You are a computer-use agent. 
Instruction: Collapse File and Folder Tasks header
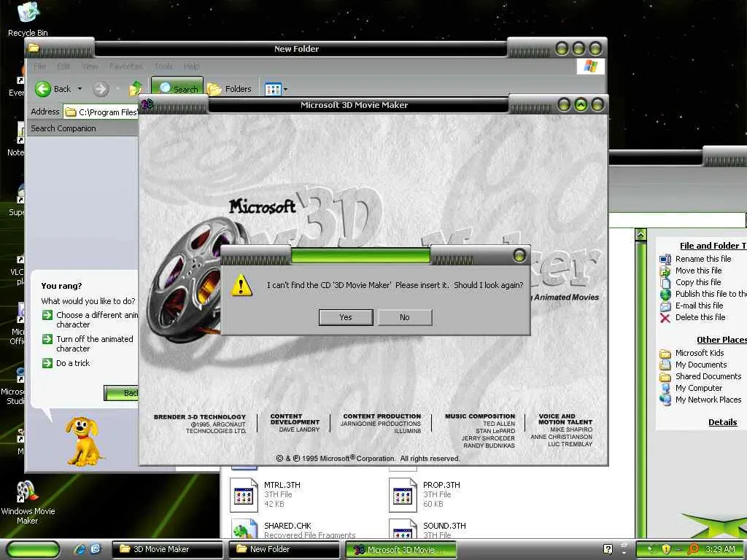coord(713,246)
